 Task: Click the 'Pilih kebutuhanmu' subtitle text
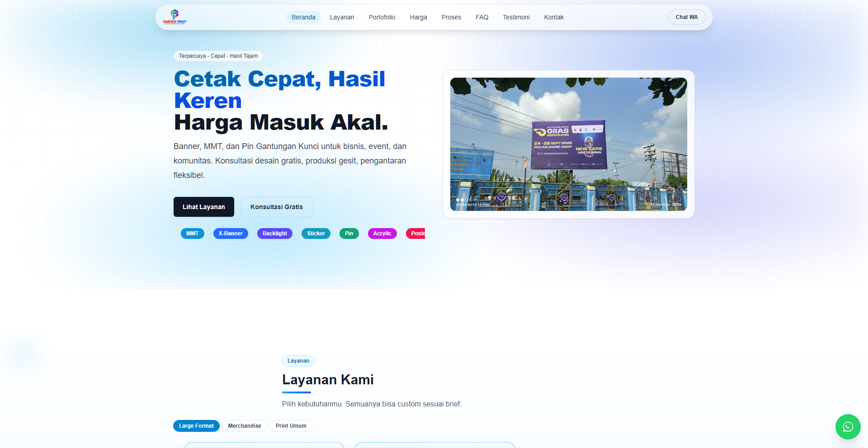(x=372, y=404)
